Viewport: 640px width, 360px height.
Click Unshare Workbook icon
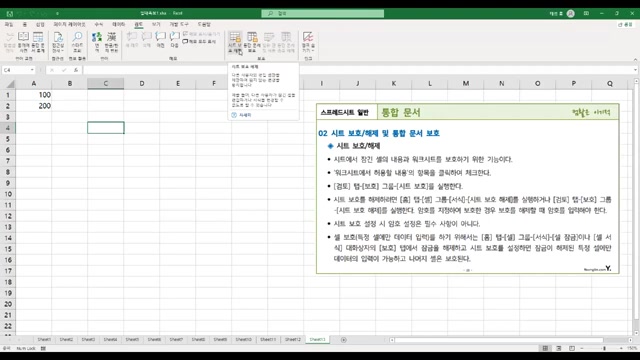[x=286, y=42]
